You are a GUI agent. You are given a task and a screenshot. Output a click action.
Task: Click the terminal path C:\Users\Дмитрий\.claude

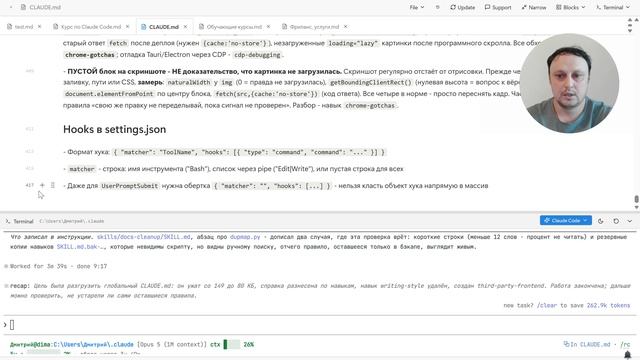point(72,221)
